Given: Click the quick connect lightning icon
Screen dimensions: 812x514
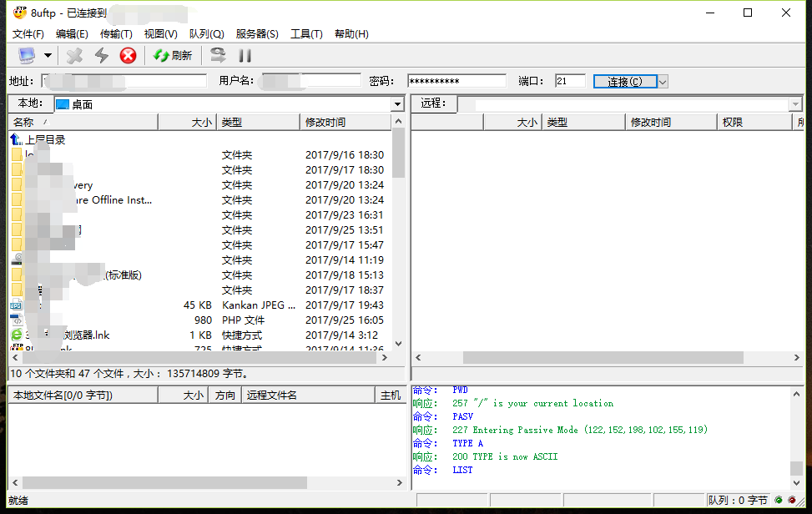Looking at the screenshot, I should (x=102, y=55).
